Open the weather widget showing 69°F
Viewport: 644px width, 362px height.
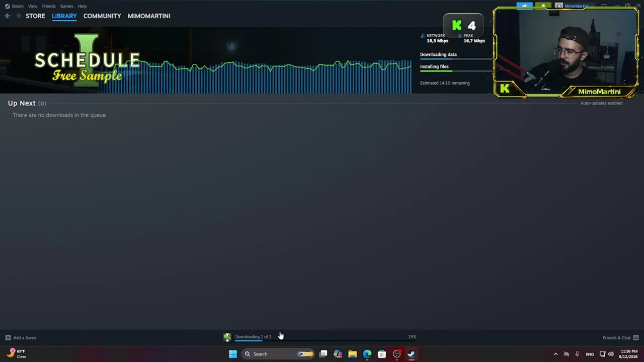(x=17, y=354)
